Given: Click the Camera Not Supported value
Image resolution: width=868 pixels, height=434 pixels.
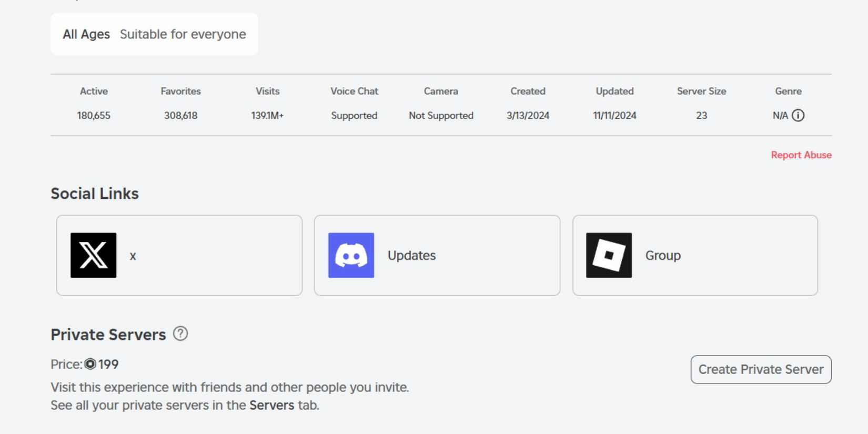Looking at the screenshot, I should coord(441,116).
